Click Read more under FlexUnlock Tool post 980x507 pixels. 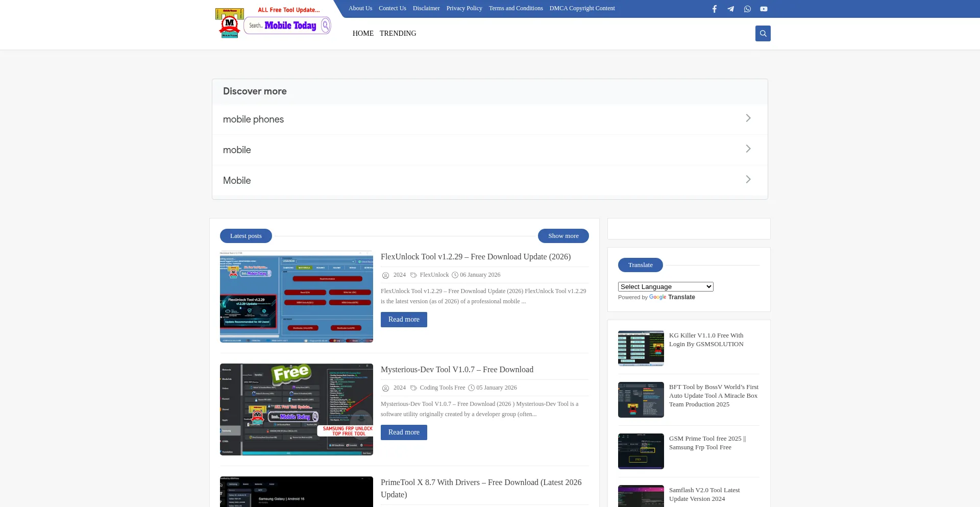404,319
